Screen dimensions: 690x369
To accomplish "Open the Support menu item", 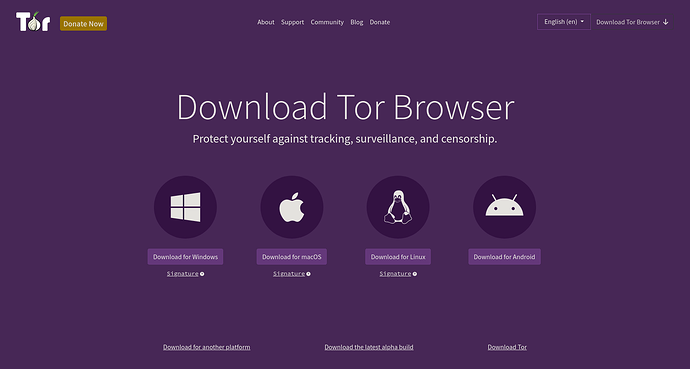I will point(293,22).
